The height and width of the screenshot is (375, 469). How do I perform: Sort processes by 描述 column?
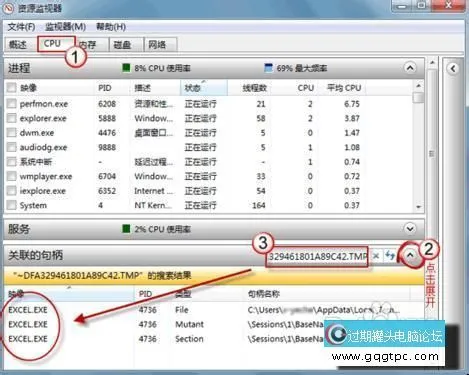(x=143, y=88)
